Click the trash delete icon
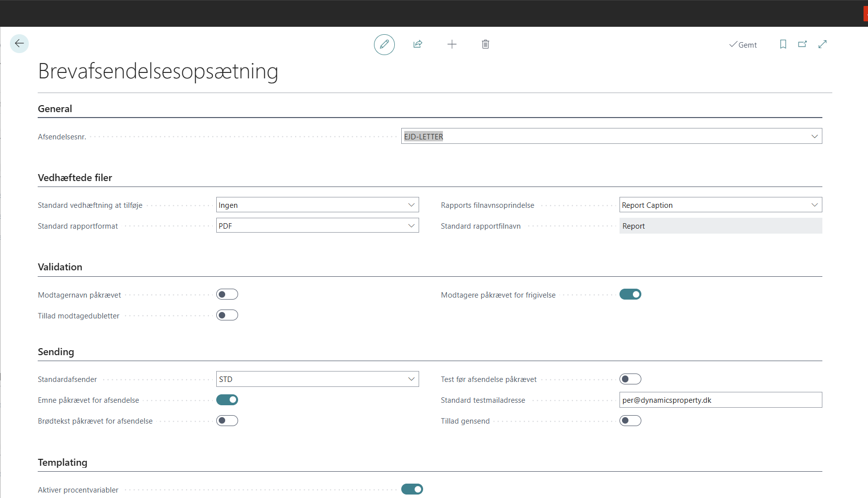The image size is (868, 498). click(486, 45)
